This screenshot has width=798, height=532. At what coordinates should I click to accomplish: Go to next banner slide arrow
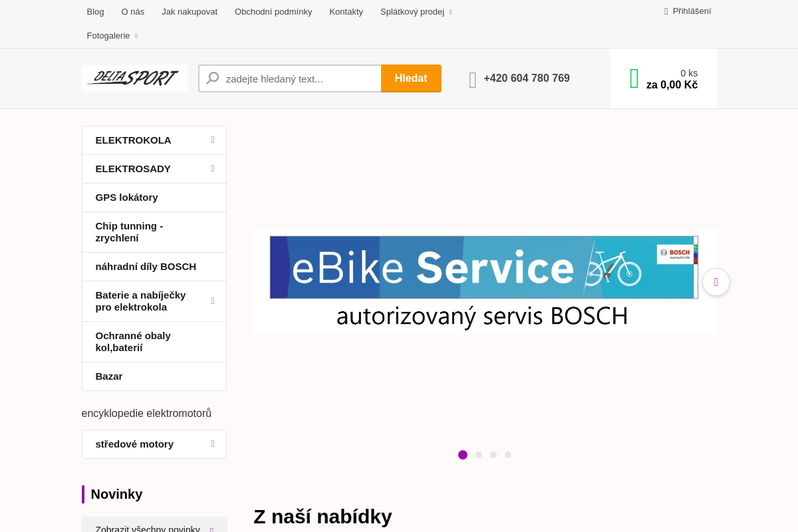click(x=716, y=282)
